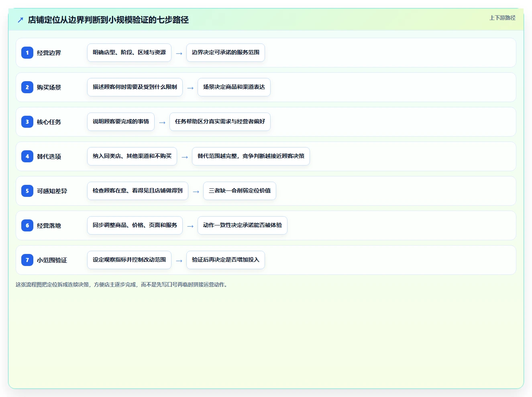Viewport: 532px width, 397px height.
Task: Click the 经营边界 step label
Action: pyautogui.click(x=49, y=53)
